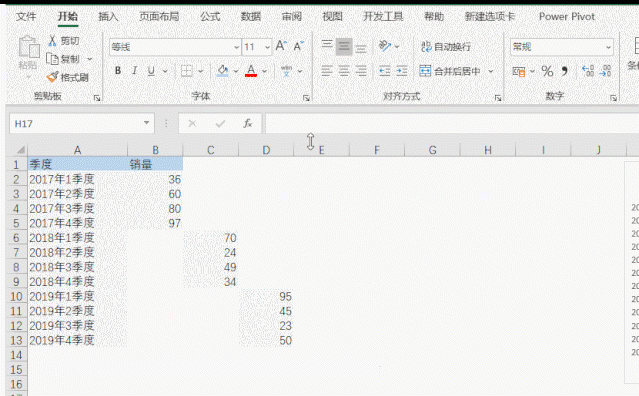The height and width of the screenshot is (396, 639).
Task: Open the Developer (开发工具) tab
Action: (383, 16)
